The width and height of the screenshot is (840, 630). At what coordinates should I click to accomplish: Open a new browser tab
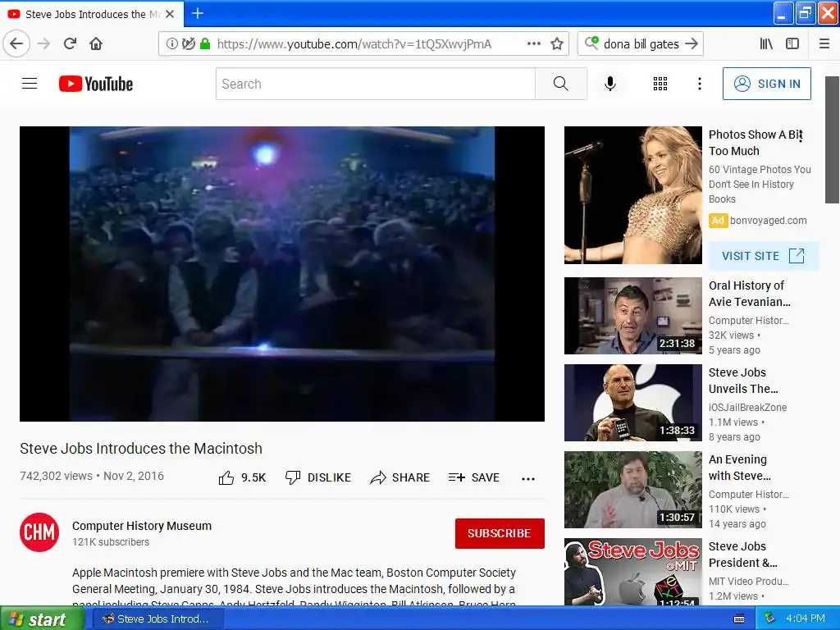197,13
